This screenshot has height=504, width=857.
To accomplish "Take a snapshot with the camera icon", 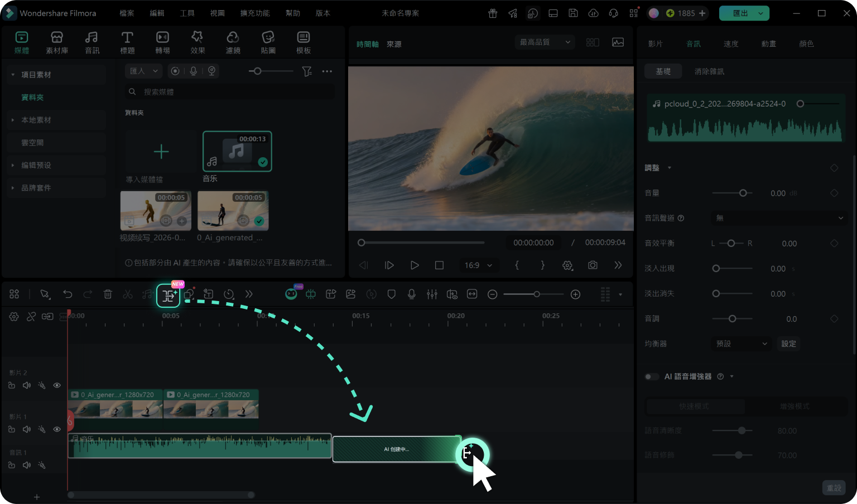I will (x=593, y=265).
